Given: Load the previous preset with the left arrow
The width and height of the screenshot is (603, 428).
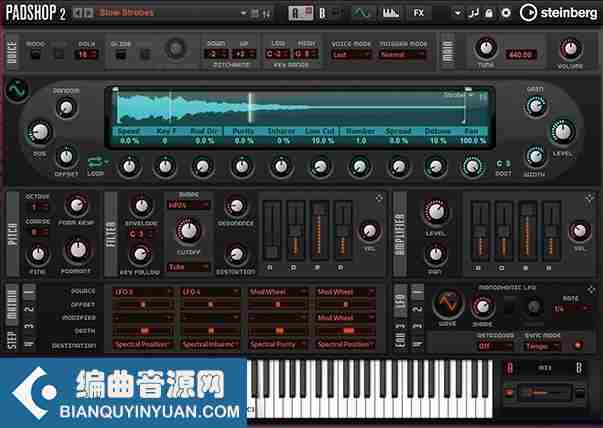Looking at the screenshot, I should tap(78, 13).
